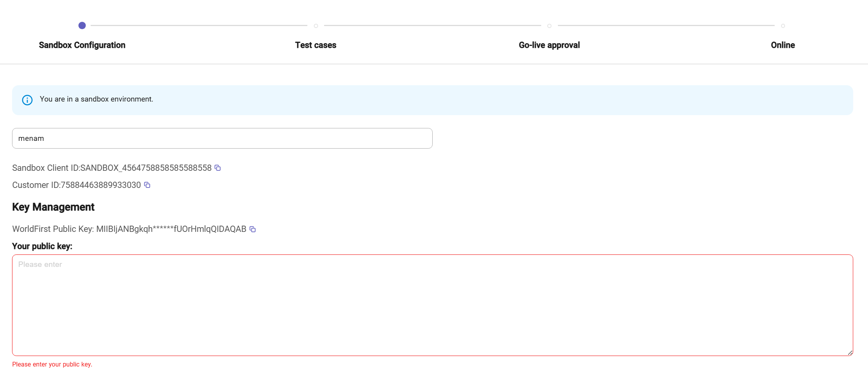Viewport: 868px width, 377px height.
Task: Copy the WorldFirst Public Key
Action: click(x=253, y=229)
